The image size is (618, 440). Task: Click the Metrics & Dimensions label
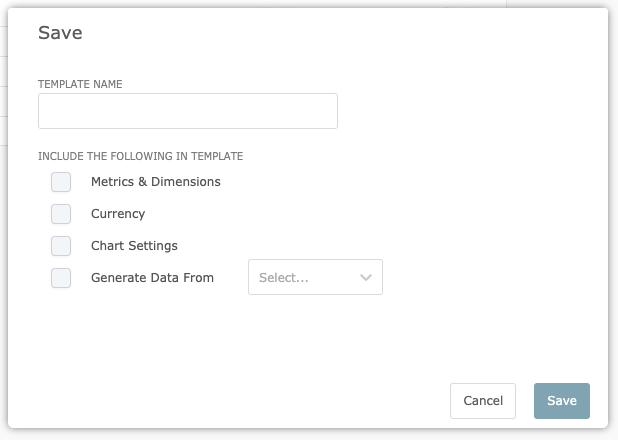pyautogui.click(x=155, y=182)
